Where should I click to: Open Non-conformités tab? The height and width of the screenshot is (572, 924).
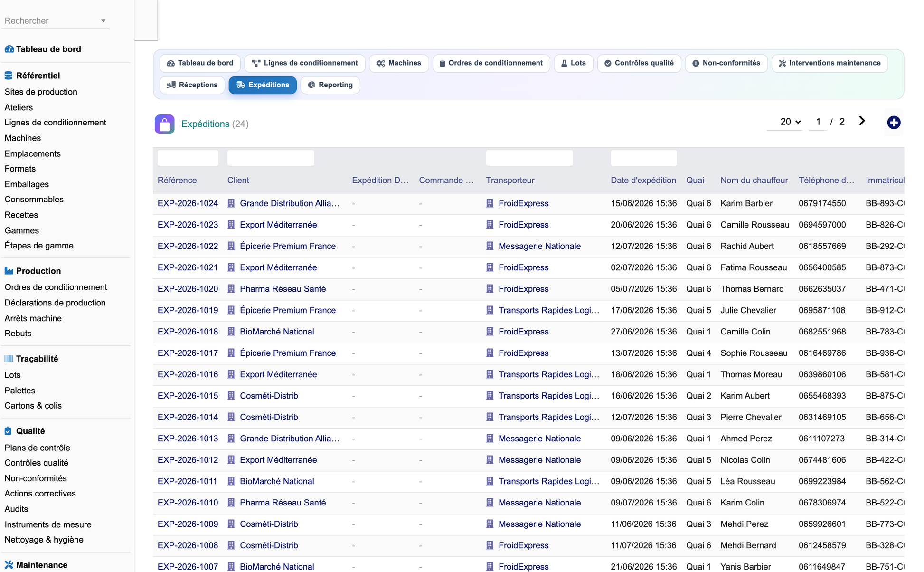[726, 63]
